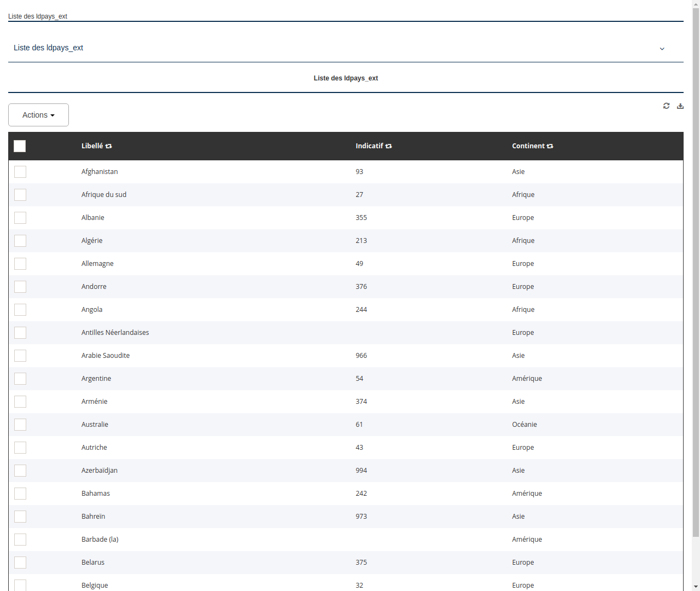Viewport: 700px width, 591px height.
Task: Collapse the Liste des ldpays_ext panel chevron
Action: [662, 48]
